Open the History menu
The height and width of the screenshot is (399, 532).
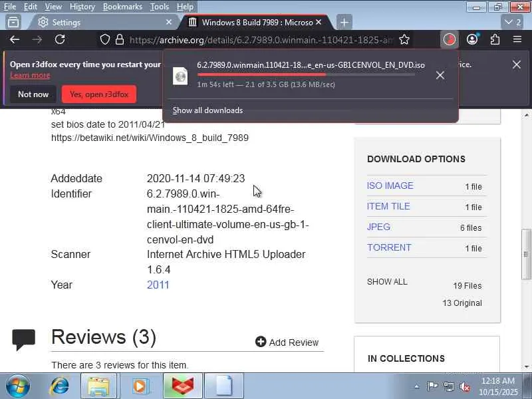(82, 7)
